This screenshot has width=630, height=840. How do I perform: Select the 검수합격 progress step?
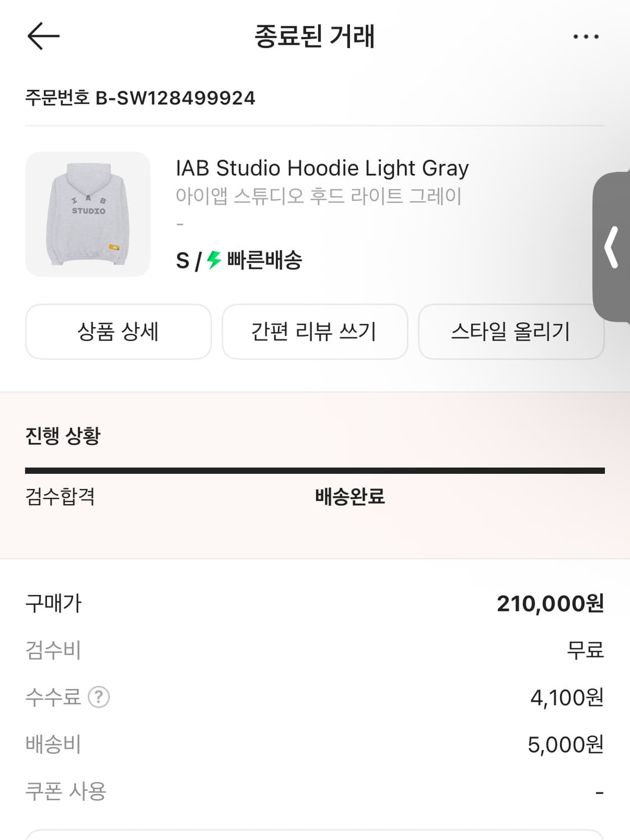click(x=60, y=496)
